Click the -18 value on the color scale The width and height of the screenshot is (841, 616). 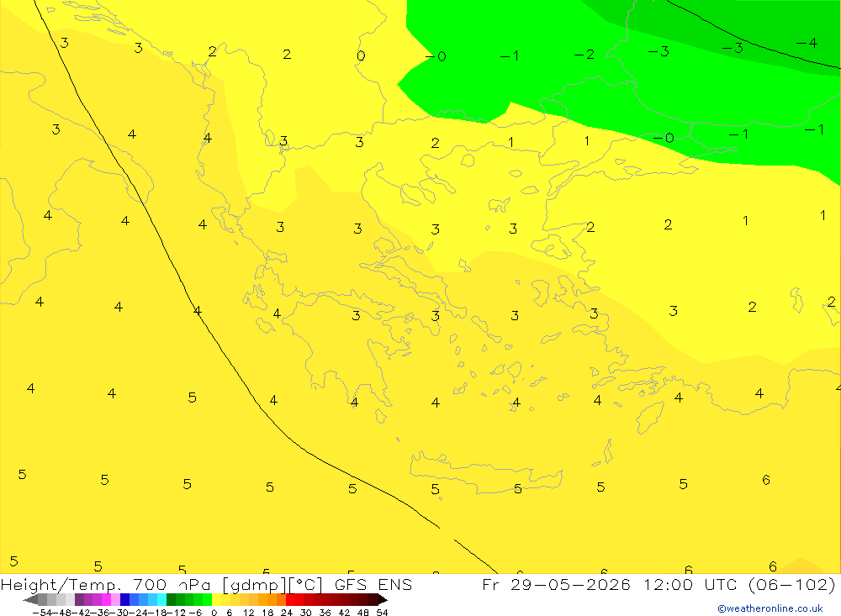158,613
